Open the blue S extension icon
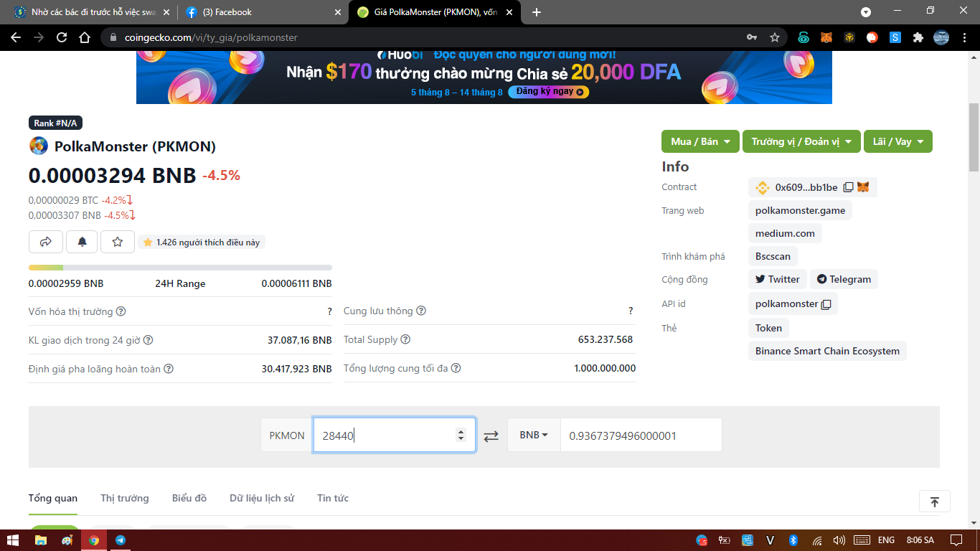The image size is (980, 551). [x=895, y=37]
